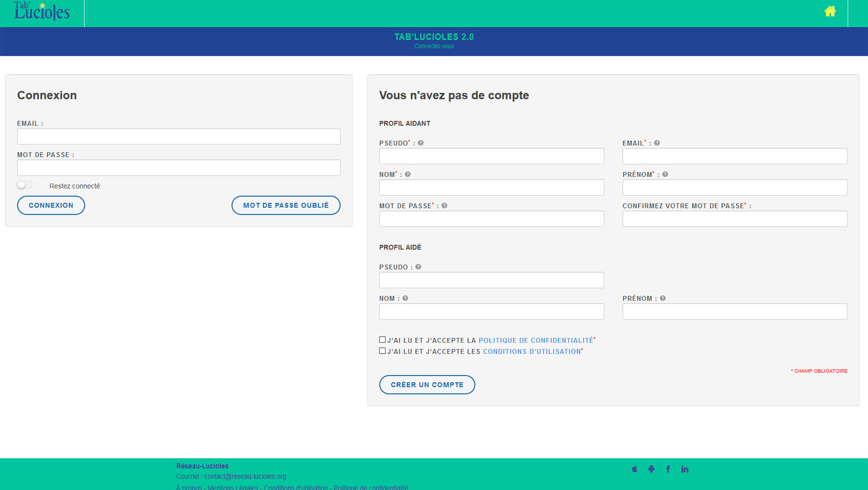Image resolution: width=868 pixels, height=490 pixels.
Task: Show help icon for Profil Aidant Nom
Action: (408, 174)
